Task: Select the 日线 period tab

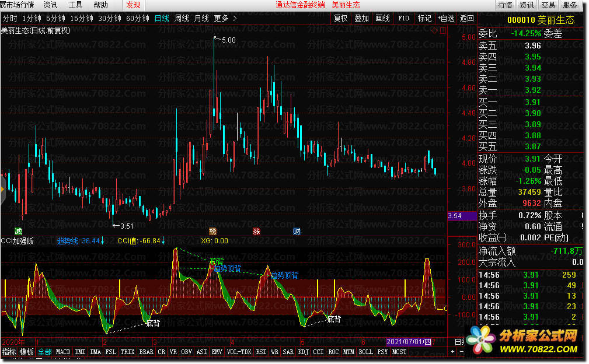Action: [x=162, y=18]
